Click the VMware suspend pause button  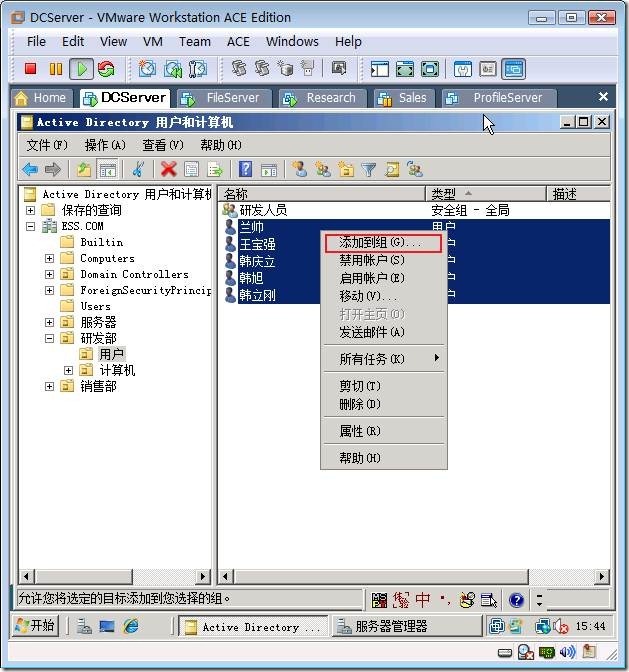click(x=56, y=69)
